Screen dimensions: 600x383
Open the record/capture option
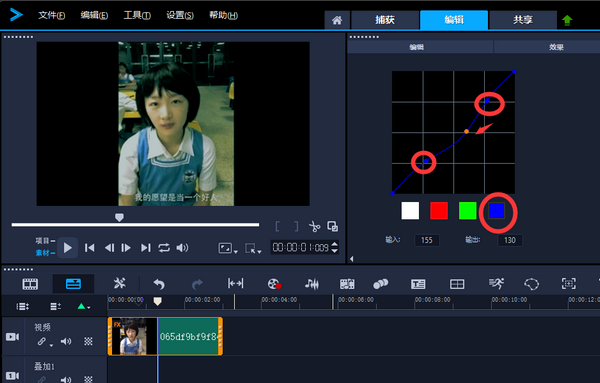coord(274,284)
